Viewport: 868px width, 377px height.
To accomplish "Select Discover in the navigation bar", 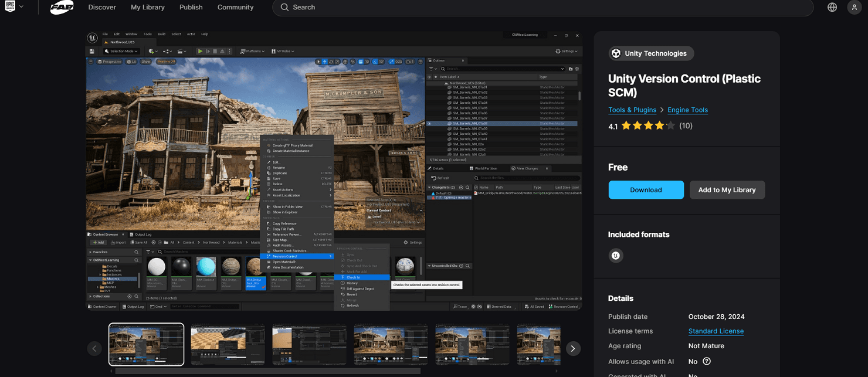I will coord(101,7).
